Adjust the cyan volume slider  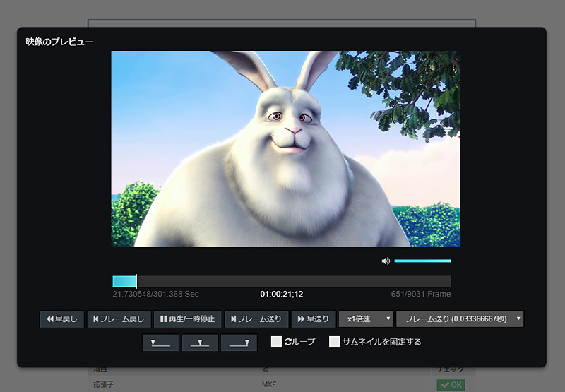(x=422, y=261)
